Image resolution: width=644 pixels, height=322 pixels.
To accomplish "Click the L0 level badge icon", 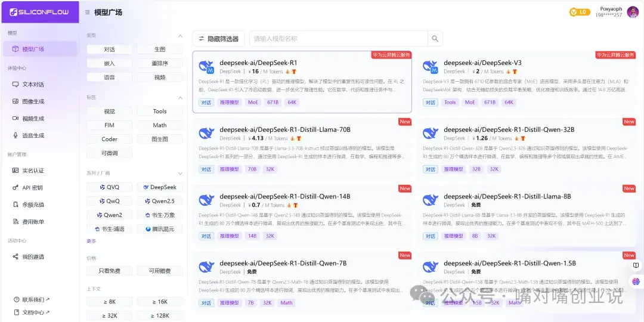I will click(x=580, y=12).
